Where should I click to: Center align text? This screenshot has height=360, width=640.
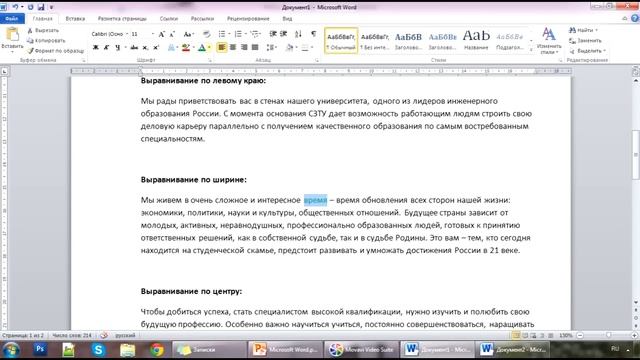233,48
